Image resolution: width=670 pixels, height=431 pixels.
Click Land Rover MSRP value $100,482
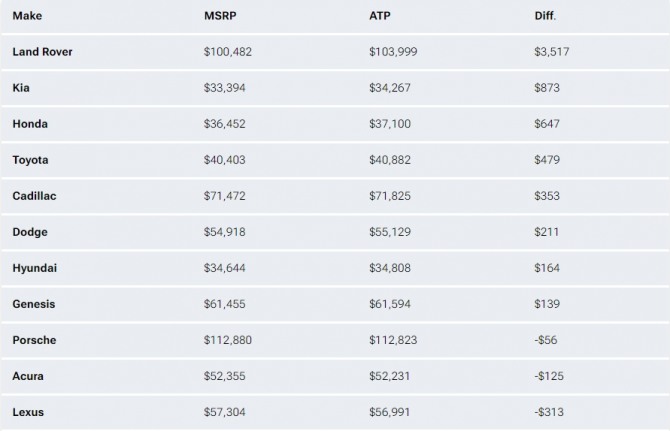coord(228,52)
